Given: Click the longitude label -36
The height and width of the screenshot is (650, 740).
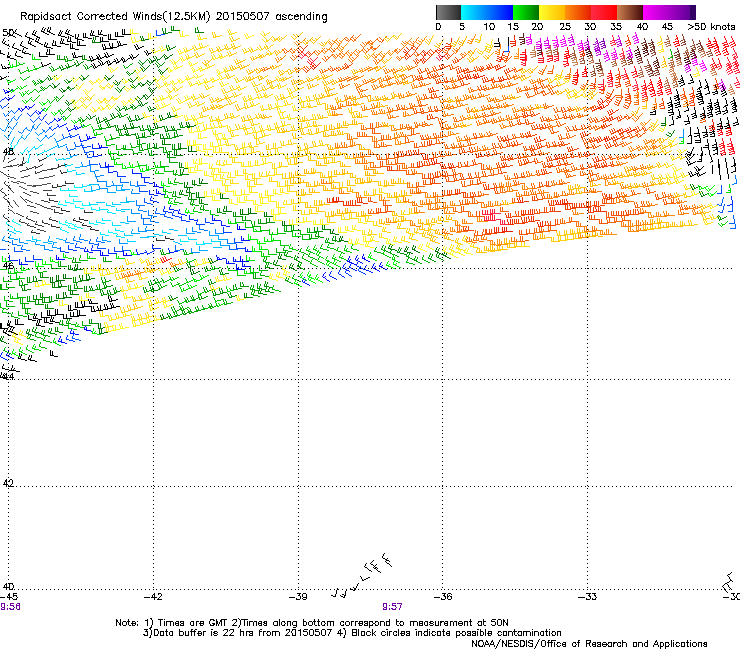Looking at the screenshot, I should click(443, 597).
